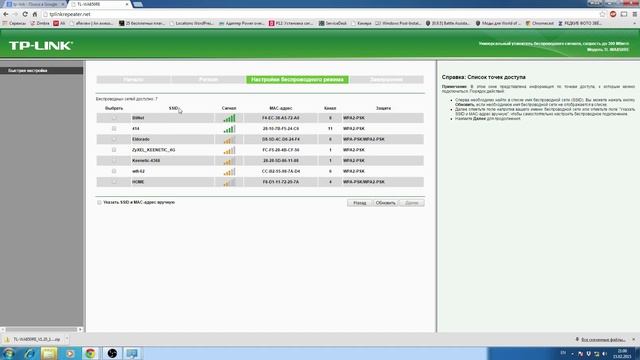Select the wifi-62 network checkbox
This screenshot has height=360, width=640.
(114, 171)
